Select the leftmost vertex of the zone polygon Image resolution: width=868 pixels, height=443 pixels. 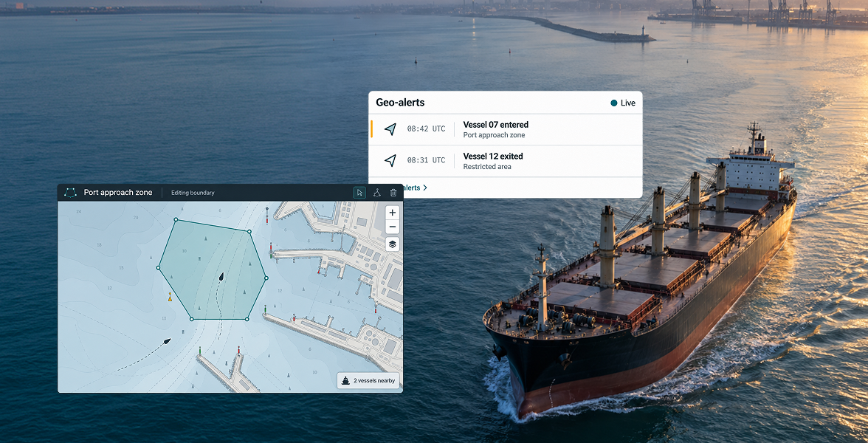tap(158, 268)
